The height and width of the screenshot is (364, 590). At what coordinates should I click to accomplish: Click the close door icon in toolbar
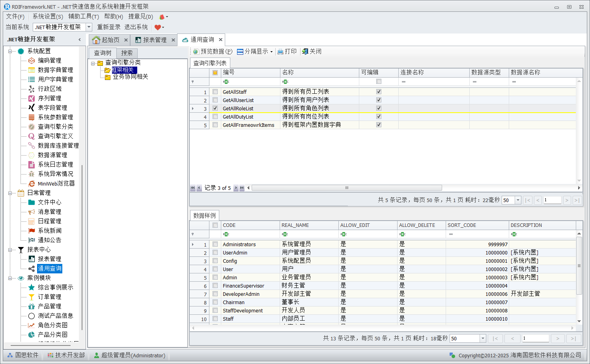click(x=305, y=52)
